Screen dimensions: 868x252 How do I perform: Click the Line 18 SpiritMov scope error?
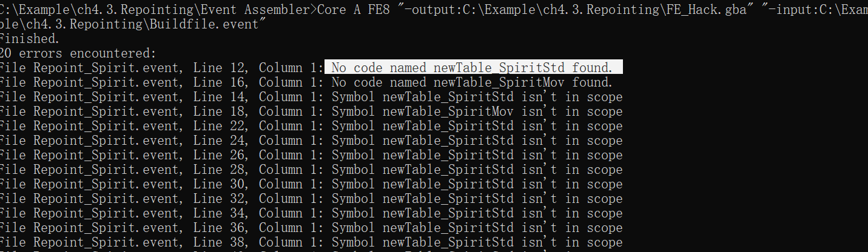pyautogui.click(x=477, y=111)
